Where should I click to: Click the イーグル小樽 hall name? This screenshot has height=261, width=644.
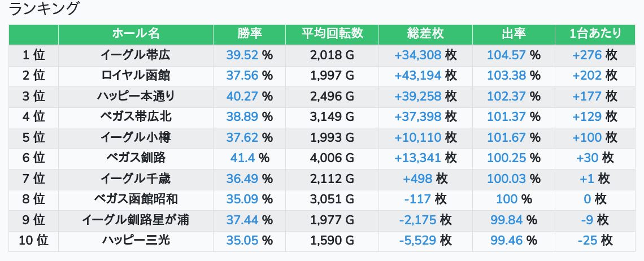[x=136, y=137]
